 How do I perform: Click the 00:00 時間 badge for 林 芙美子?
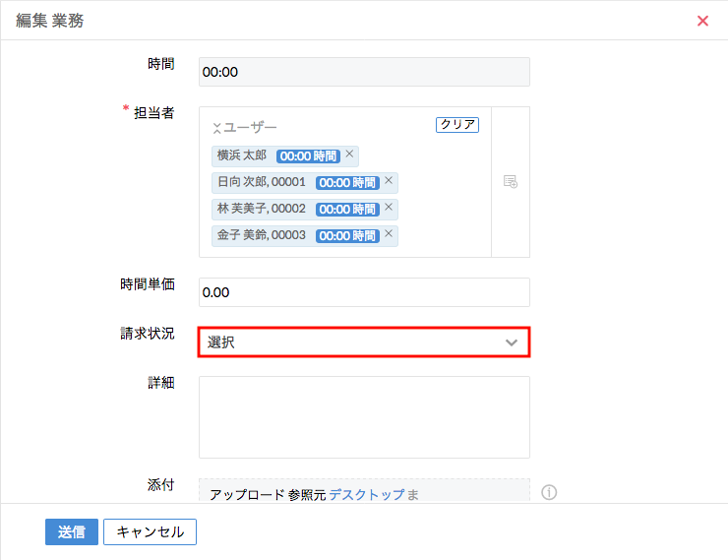(347, 209)
